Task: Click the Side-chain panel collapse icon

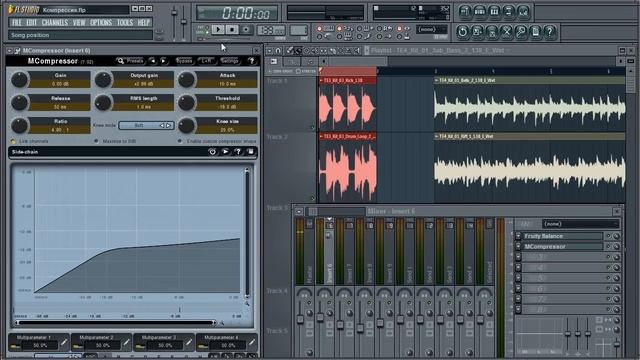Action: (x=251, y=152)
